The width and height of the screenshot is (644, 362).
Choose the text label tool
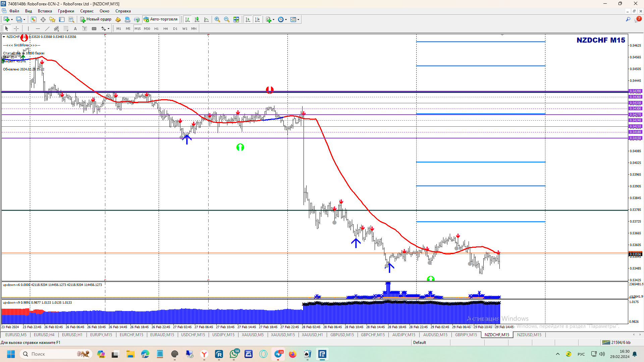click(x=85, y=29)
